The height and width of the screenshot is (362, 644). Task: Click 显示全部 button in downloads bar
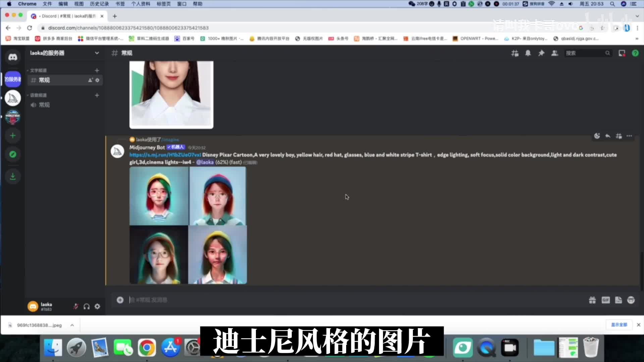pos(619,325)
